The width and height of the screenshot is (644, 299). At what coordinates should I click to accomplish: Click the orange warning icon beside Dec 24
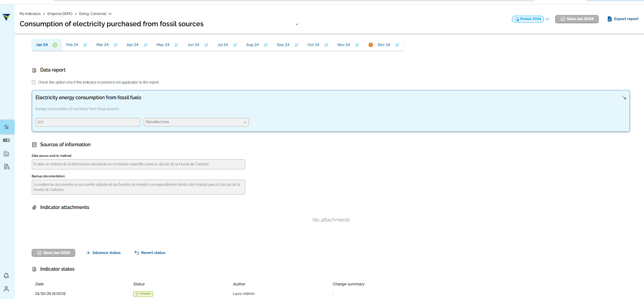tap(370, 45)
